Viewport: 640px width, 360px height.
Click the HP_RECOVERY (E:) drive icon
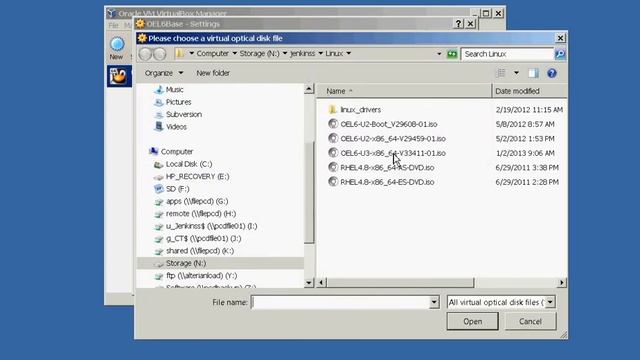click(x=158, y=177)
